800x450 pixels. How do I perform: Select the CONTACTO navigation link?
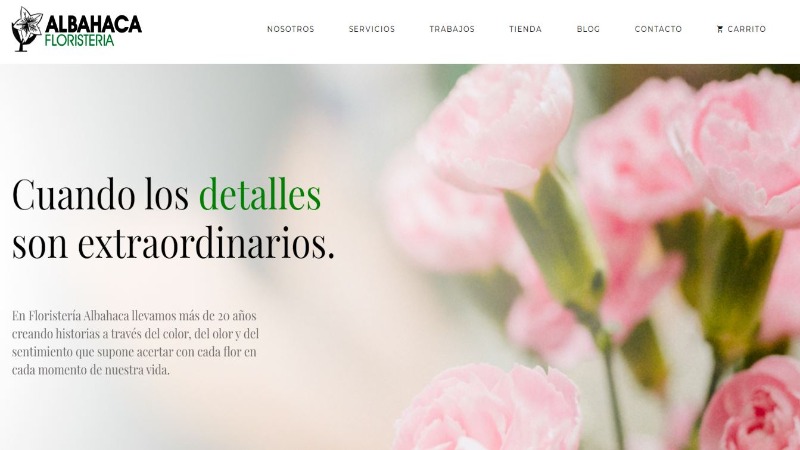[658, 29]
